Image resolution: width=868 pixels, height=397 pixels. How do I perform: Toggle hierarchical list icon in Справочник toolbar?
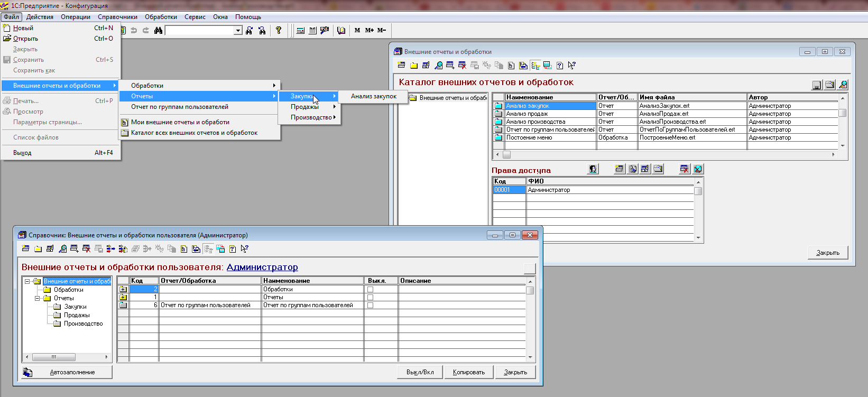(x=208, y=249)
